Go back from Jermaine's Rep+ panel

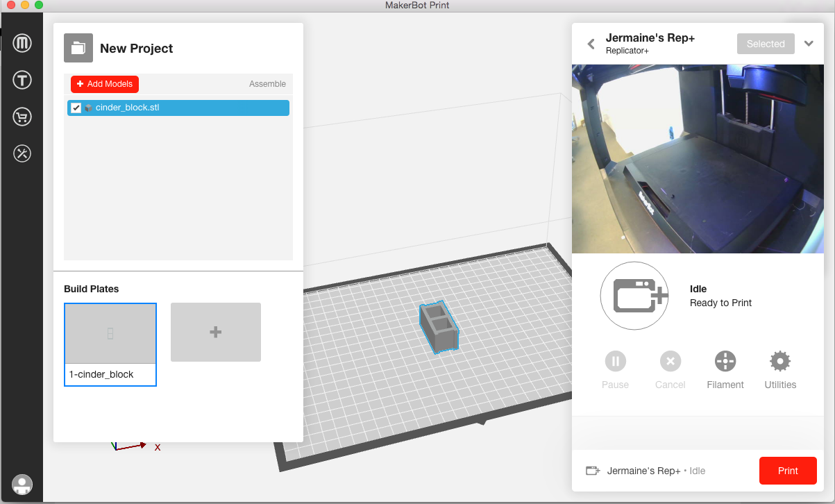[x=591, y=44]
